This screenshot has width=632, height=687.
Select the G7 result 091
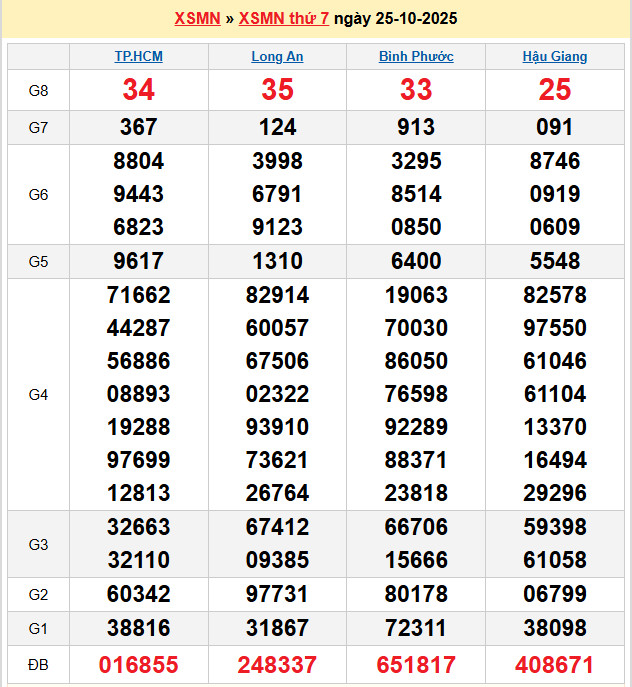[x=555, y=127]
